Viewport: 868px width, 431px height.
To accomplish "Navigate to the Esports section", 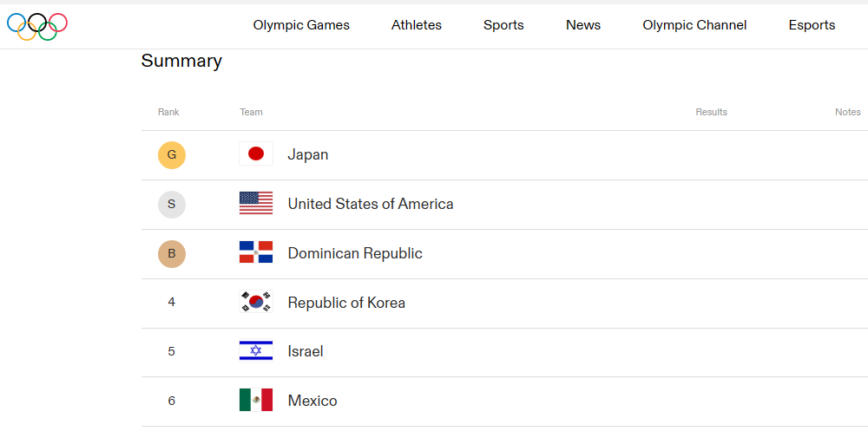I will [x=812, y=25].
